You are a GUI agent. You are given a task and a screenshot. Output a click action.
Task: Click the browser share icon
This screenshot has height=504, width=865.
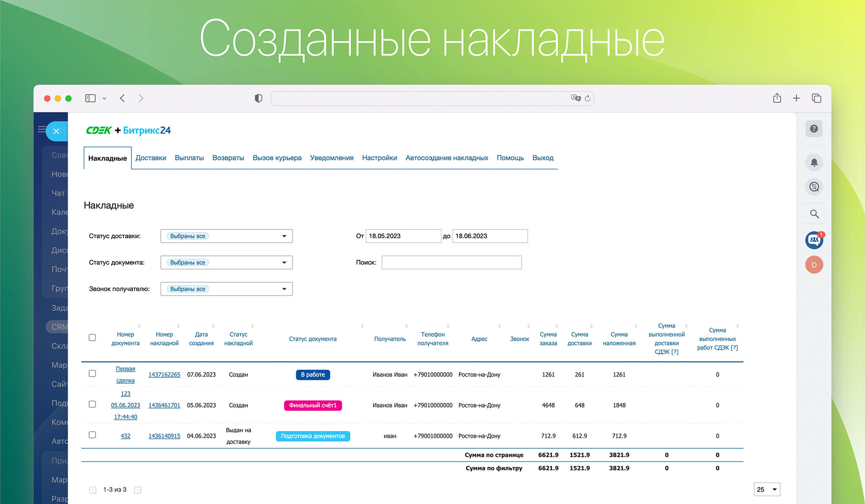(x=777, y=98)
